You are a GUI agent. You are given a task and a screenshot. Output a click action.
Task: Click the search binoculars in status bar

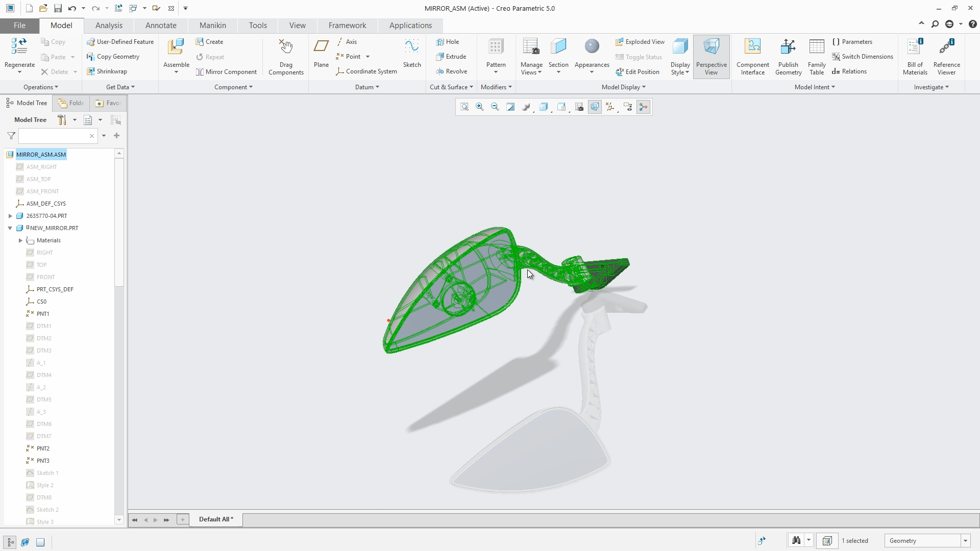(796, 540)
